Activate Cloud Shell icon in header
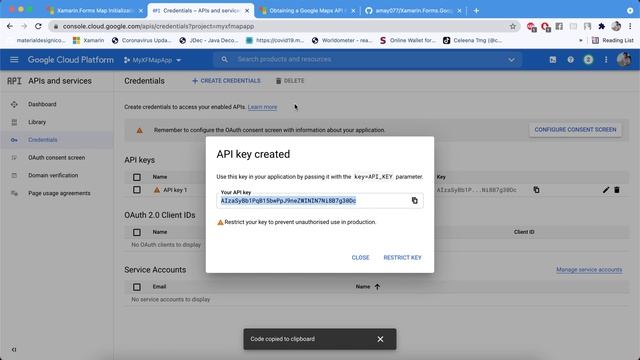 tap(553, 60)
